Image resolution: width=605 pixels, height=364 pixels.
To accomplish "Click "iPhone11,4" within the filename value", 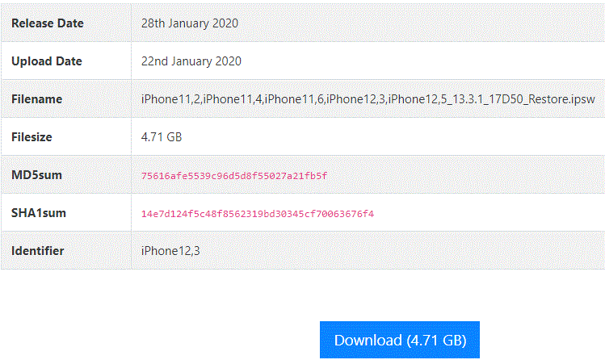I will tap(232, 99).
